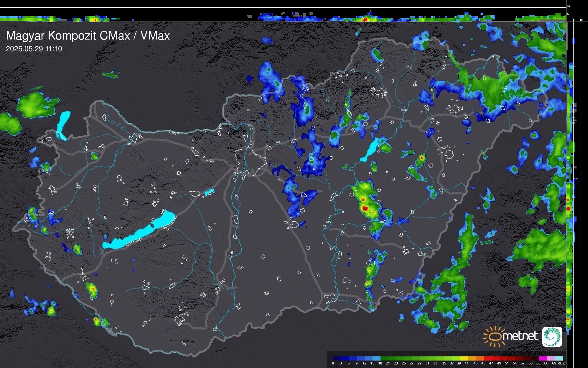Viewport: 588px width, 368px height.
Task: Click the red echo in right VMax strip
Action: [569, 209]
